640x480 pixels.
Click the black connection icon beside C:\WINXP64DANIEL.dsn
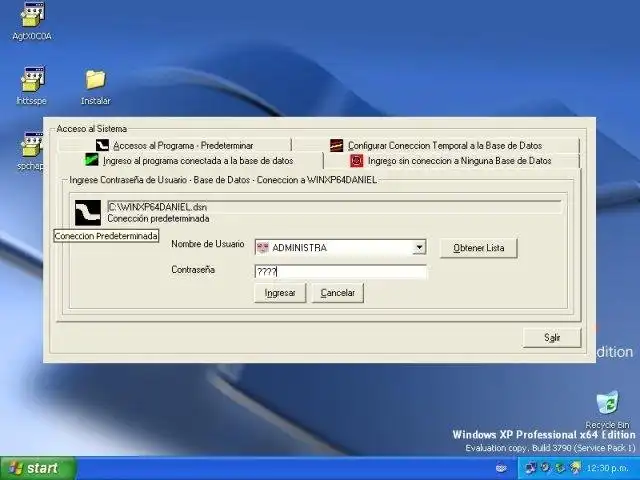point(88,213)
